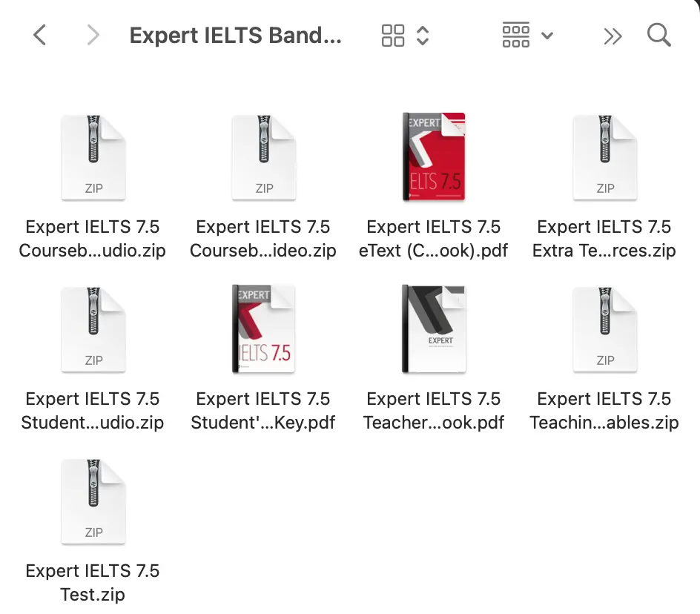Open the group-by grid dropdown
Screen dimensions: 700x614
tap(527, 35)
